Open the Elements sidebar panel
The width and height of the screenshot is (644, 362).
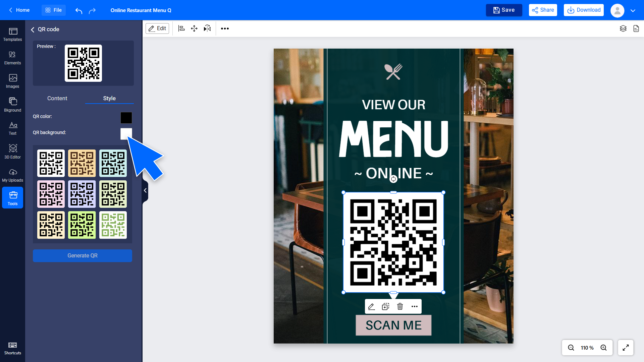point(13,58)
